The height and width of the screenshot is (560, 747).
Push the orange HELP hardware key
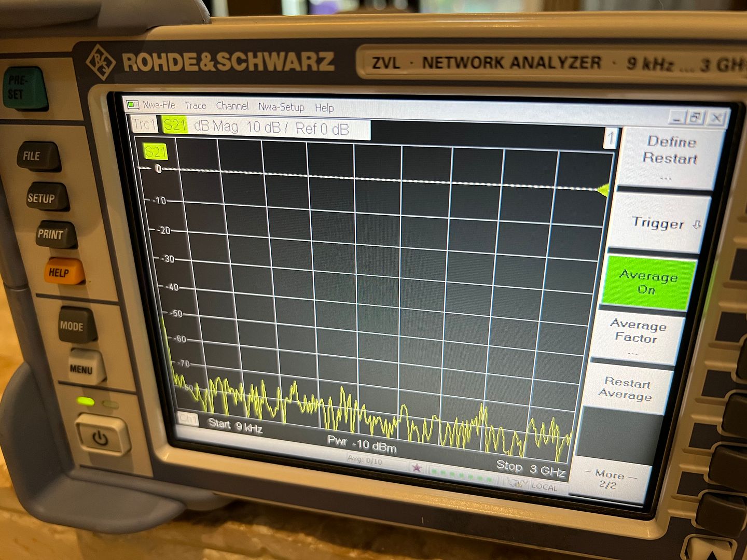point(64,272)
